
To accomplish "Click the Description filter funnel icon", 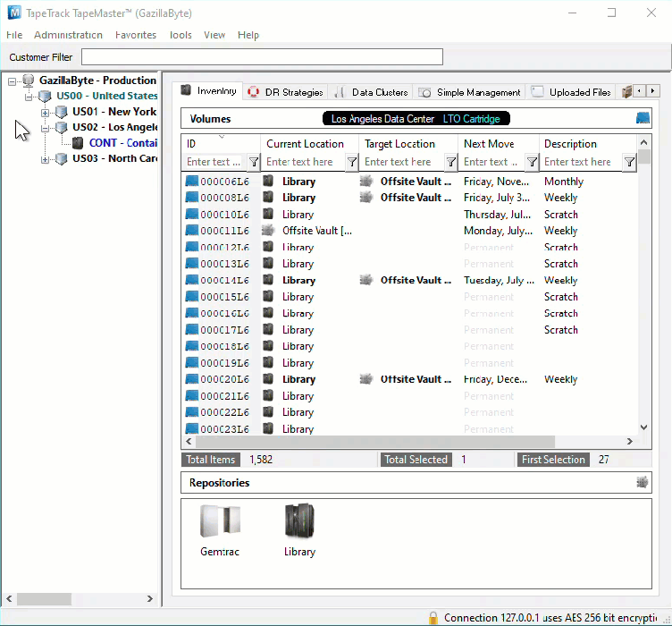I will click(x=629, y=162).
